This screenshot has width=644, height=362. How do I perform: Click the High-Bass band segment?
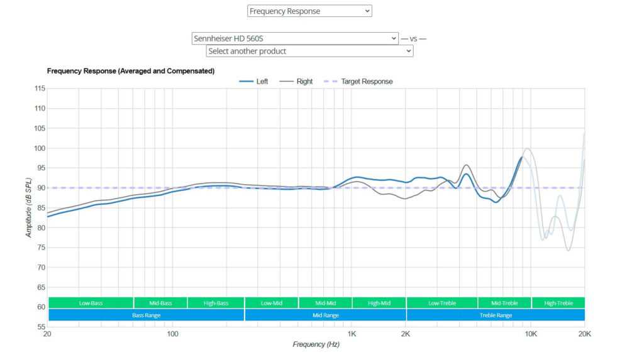click(216, 303)
